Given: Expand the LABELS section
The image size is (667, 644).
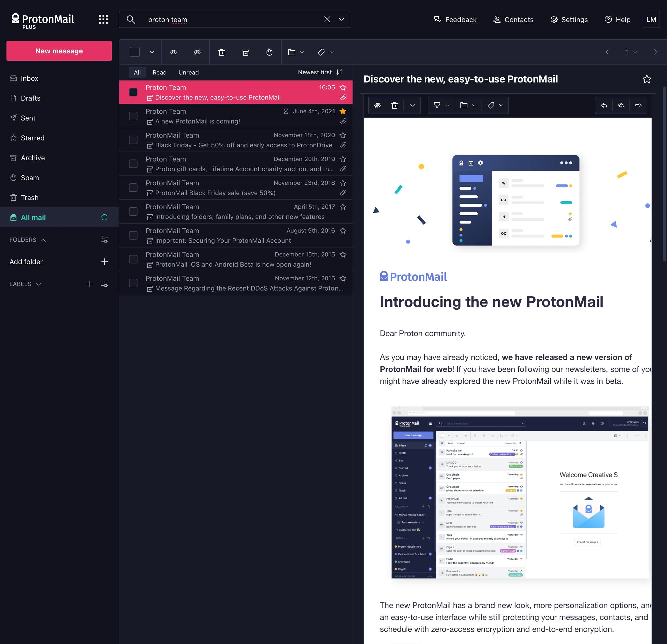Looking at the screenshot, I should click(x=25, y=284).
